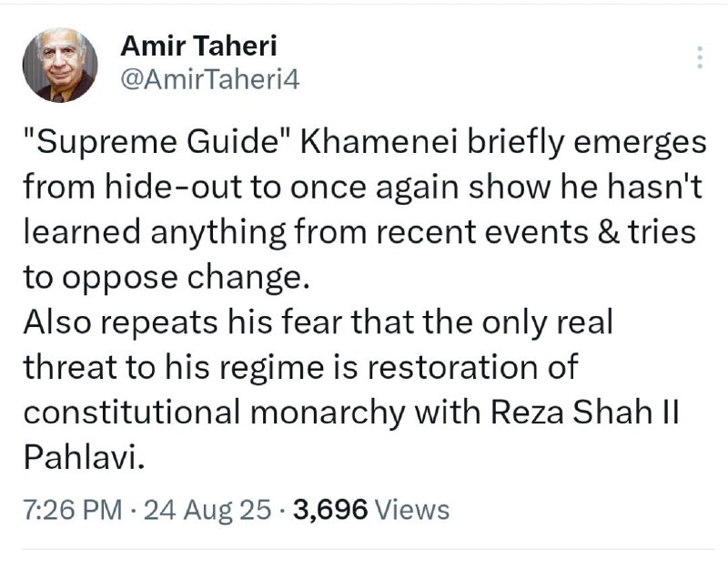
Task: Click the name "Reza Shah II"
Action: (x=585, y=412)
